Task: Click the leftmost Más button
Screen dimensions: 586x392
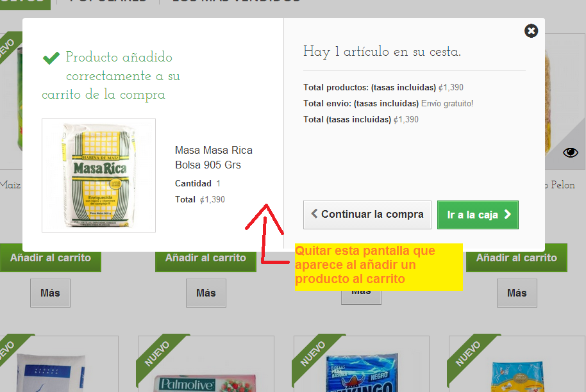Action: pyautogui.click(x=50, y=293)
